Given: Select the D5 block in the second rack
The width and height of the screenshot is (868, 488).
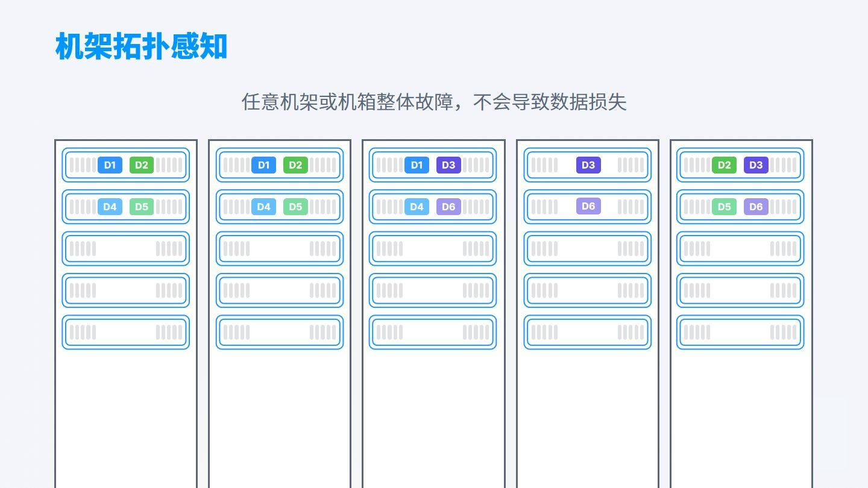Looking at the screenshot, I should coord(295,207).
